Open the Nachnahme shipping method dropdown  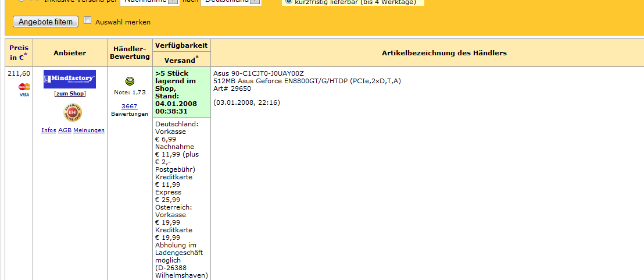151,1
